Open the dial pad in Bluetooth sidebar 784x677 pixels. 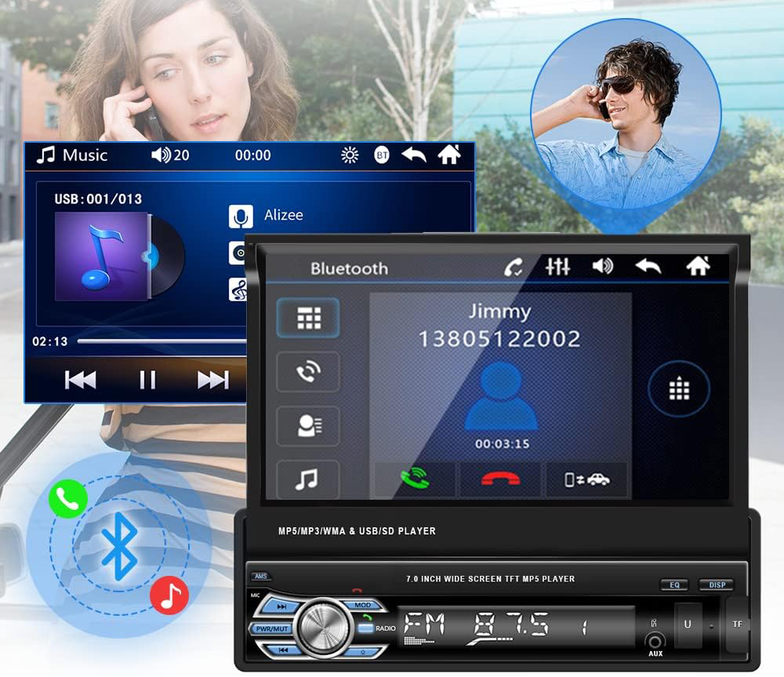click(308, 318)
